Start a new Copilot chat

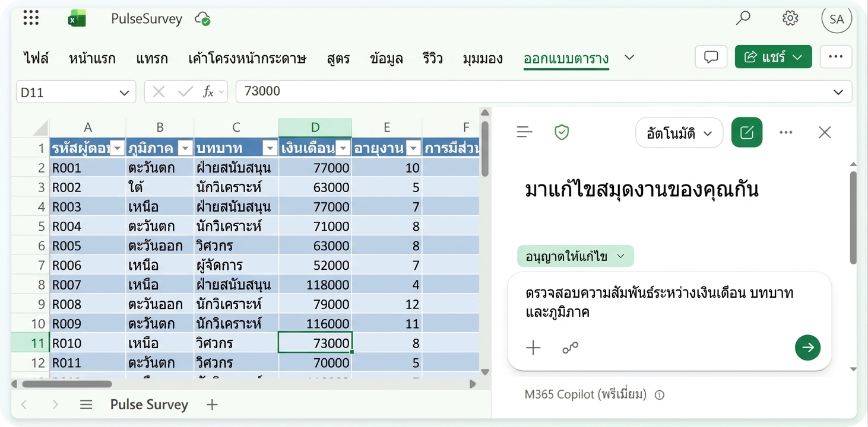tap(747, 132)
